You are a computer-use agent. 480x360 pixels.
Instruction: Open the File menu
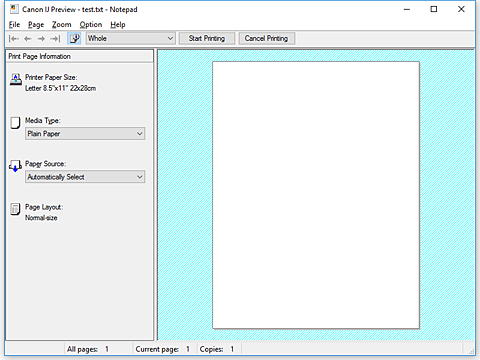click(14, 25)
